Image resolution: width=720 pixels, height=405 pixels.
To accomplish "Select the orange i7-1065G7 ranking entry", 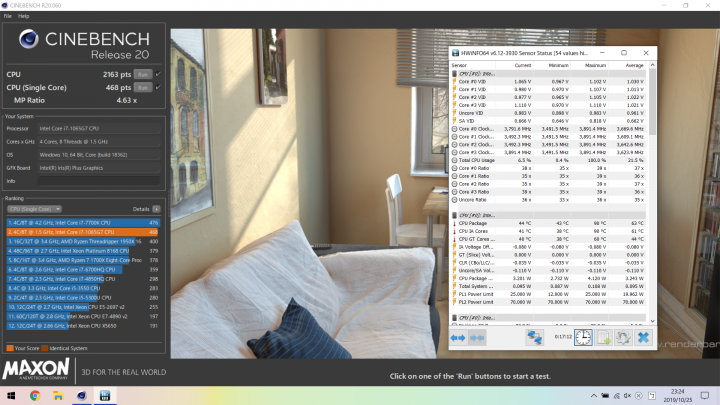I will tap(83, 232).
